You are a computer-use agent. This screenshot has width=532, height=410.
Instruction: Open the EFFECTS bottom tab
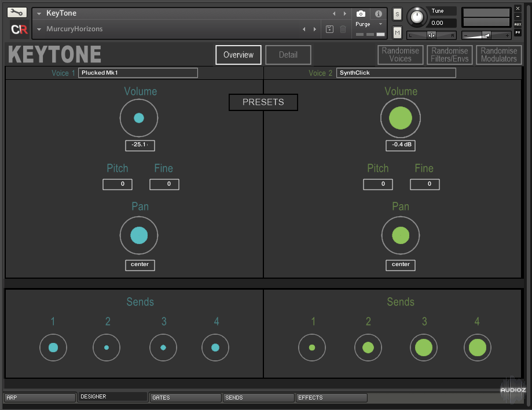(x=332, y=397)
